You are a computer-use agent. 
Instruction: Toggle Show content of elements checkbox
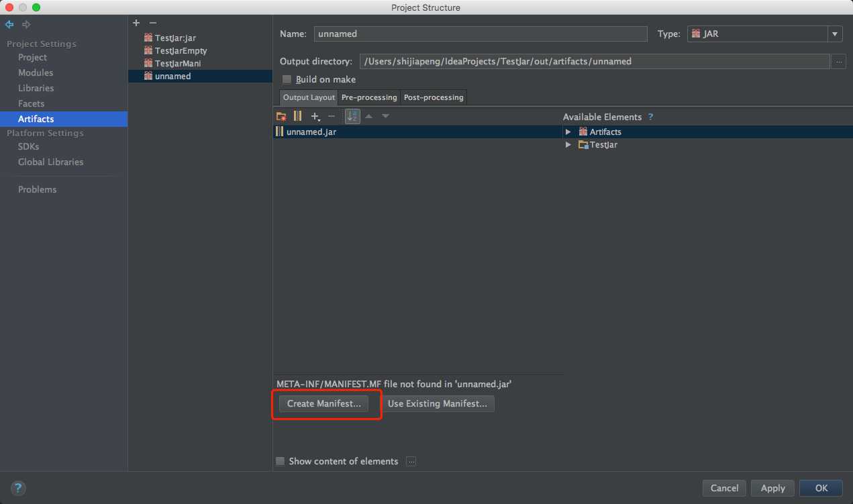(x=281, y=461)
